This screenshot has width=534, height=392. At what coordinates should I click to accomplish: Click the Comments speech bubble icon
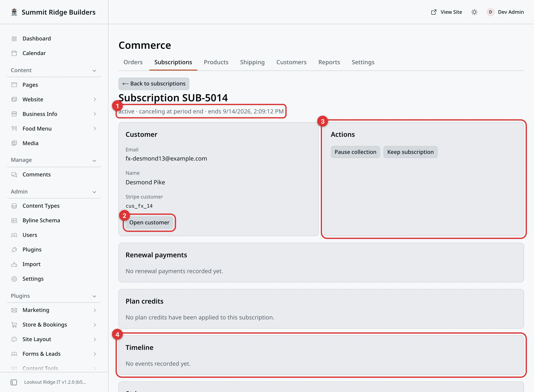tap(14, 175)
